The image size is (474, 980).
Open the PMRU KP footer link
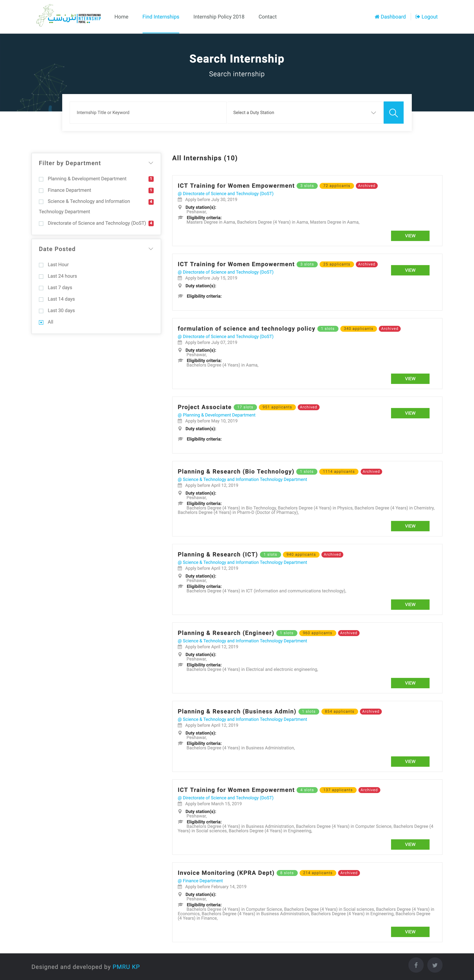pos(126,967)
